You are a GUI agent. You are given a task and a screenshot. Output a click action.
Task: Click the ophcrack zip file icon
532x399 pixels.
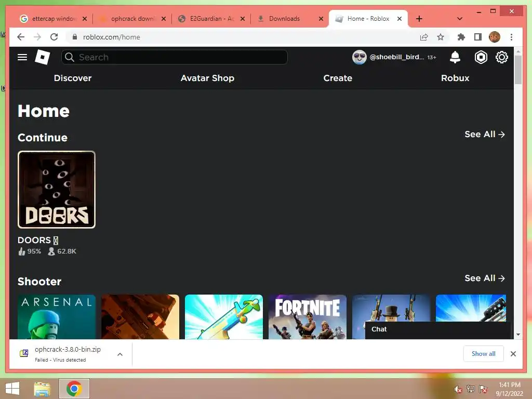(x=24, y=353)
